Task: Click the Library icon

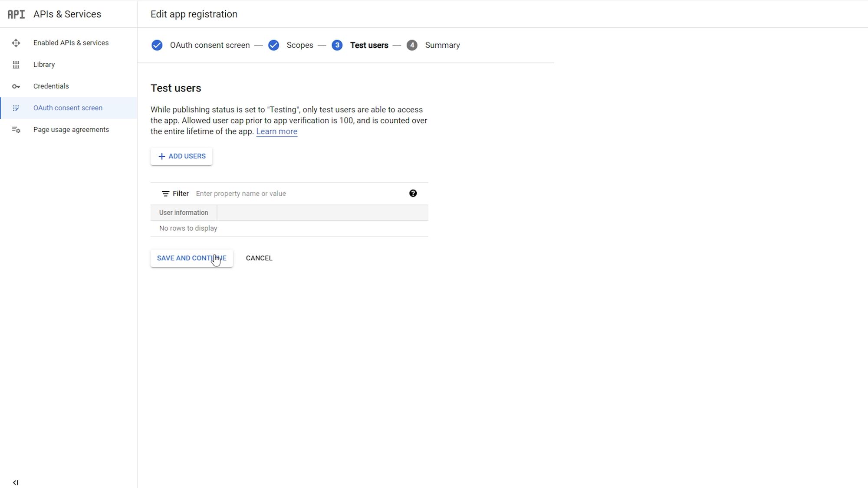Action: (16, 64)
